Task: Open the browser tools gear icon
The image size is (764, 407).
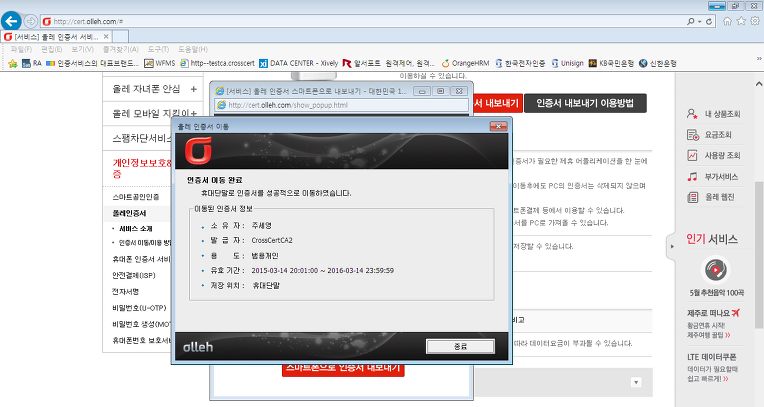Action: coord(755,21)
